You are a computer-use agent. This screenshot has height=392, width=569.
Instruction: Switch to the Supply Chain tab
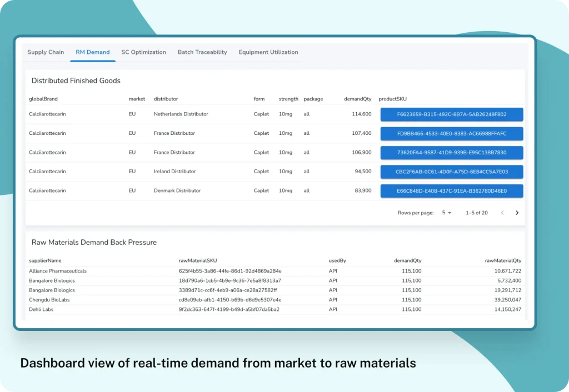click(x=46, y=52)
